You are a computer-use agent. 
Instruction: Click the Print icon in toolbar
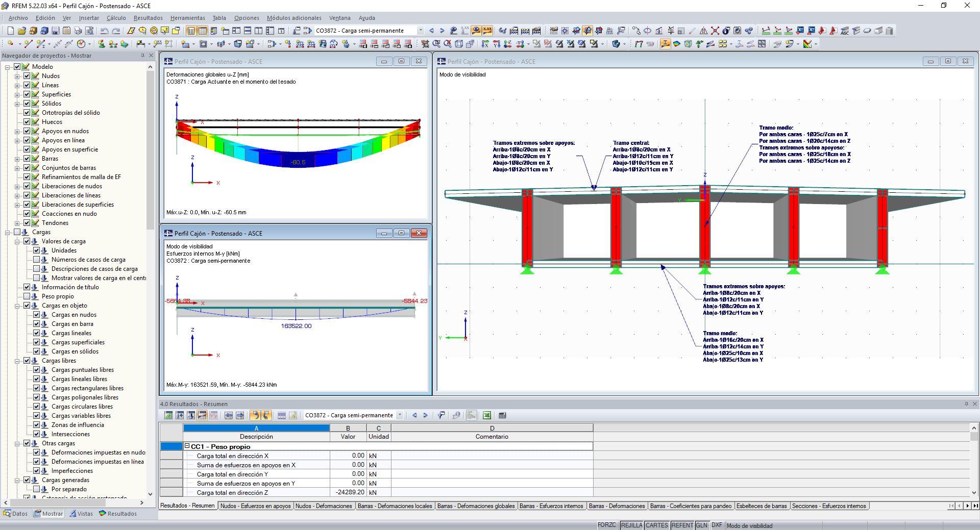[x=78, y=31]
